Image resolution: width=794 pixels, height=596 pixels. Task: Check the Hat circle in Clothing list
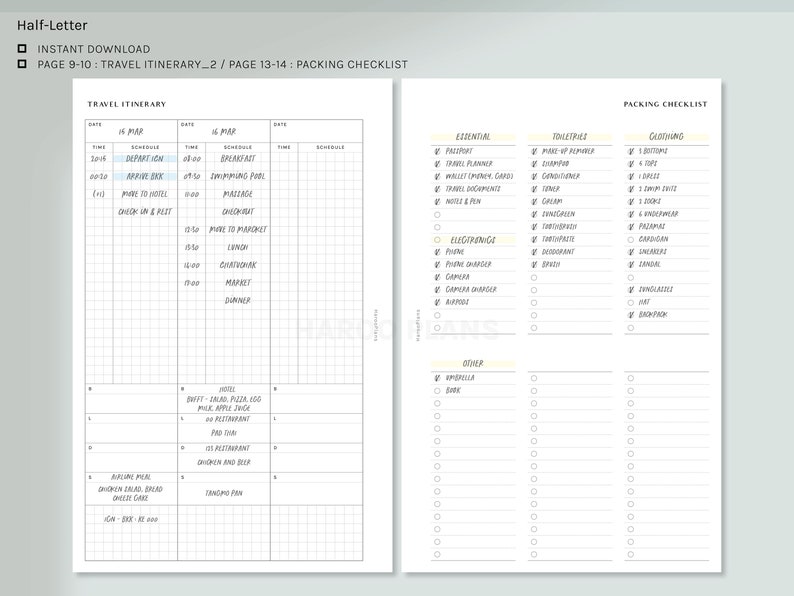click(x=630, y=302)
